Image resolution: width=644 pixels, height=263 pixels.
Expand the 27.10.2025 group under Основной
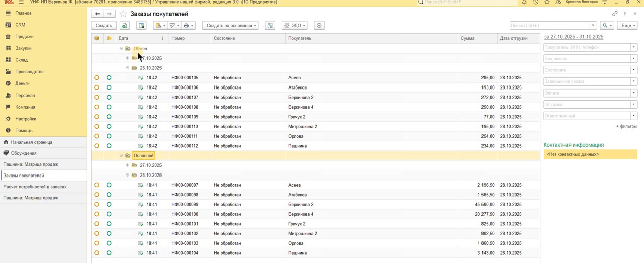coord(128,165)
